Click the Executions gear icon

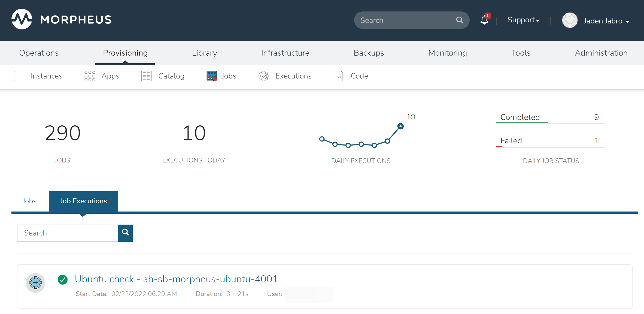(263, 76)
